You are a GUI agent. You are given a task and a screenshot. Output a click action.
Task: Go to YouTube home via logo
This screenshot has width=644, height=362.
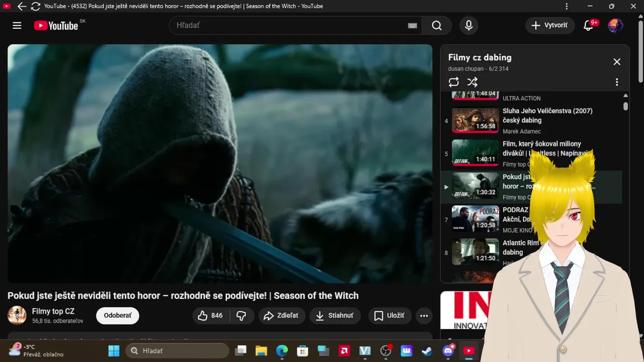[56, 26]
